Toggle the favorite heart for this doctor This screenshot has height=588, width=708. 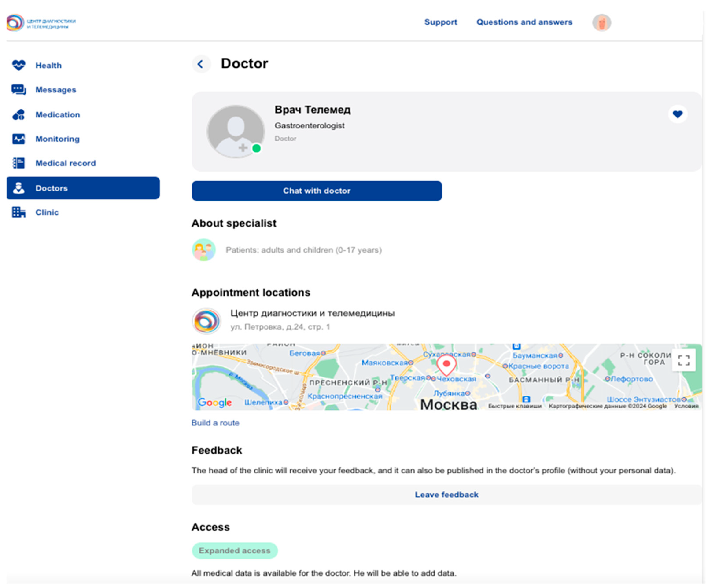(677, 114)
